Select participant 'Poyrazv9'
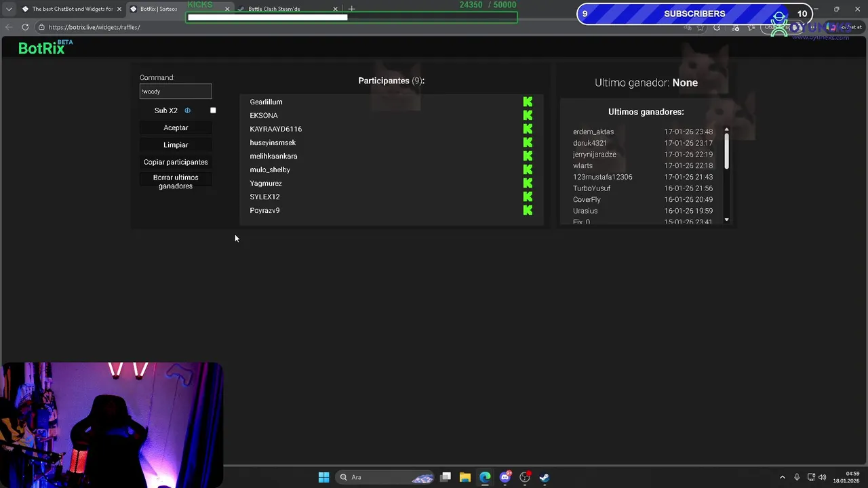Viewport: 868px width, 488px height. point(264,210)
